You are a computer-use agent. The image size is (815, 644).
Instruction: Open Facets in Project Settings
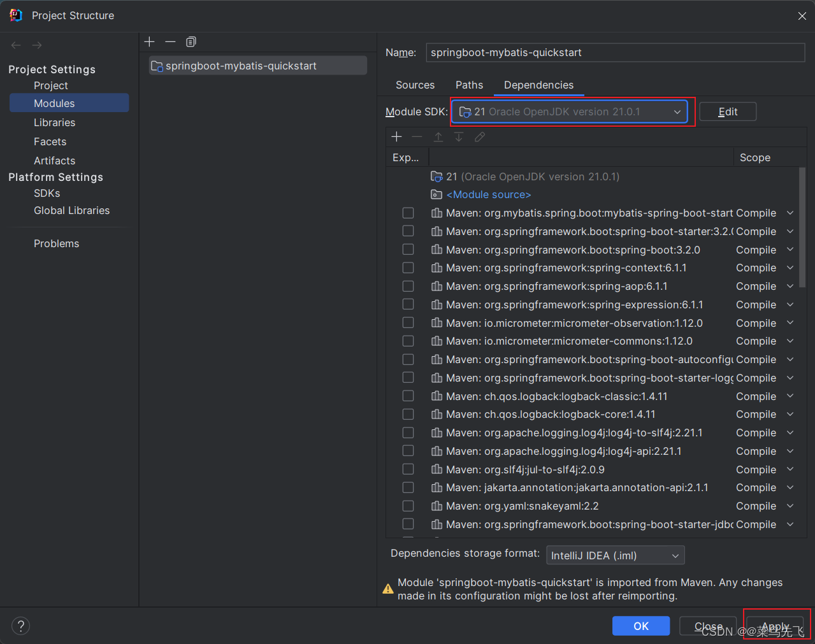(50, 141)
